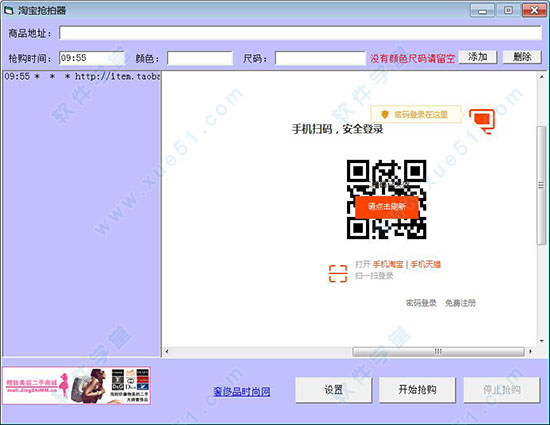Click the red 没有颜色尺码请留空 notice text

coord(412,58)
